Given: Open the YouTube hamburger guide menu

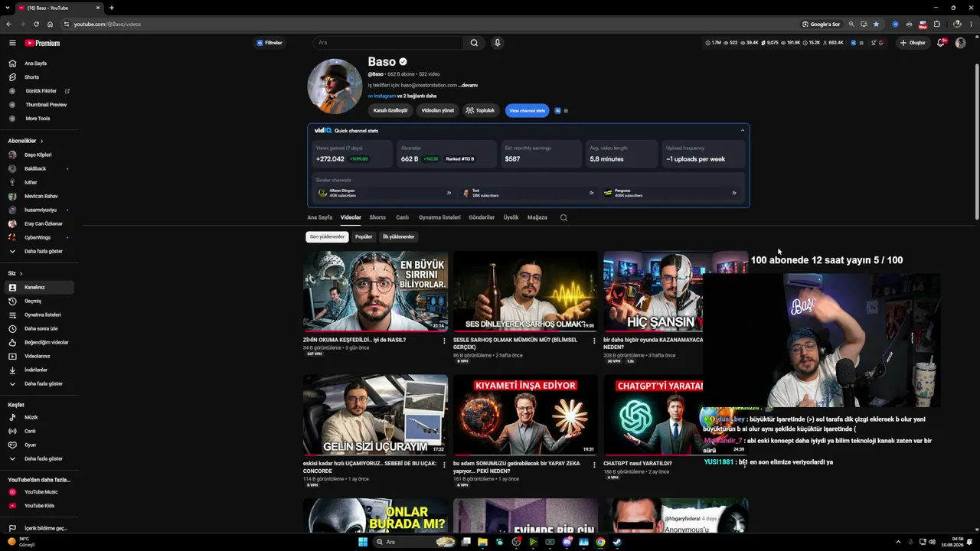Looking at the screenshot, I should (12, 43).
